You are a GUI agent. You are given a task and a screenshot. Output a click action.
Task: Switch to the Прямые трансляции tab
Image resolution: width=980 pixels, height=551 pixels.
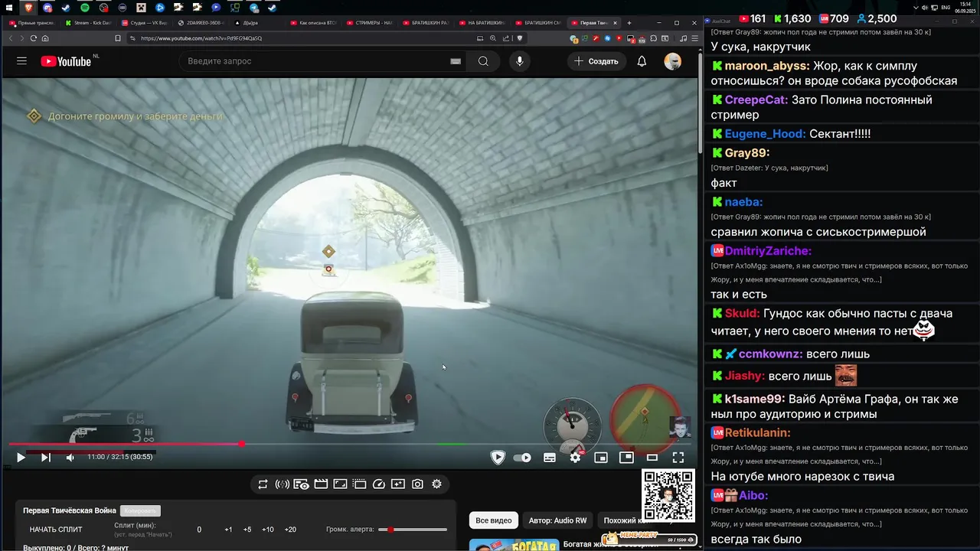tap(32, 23)
